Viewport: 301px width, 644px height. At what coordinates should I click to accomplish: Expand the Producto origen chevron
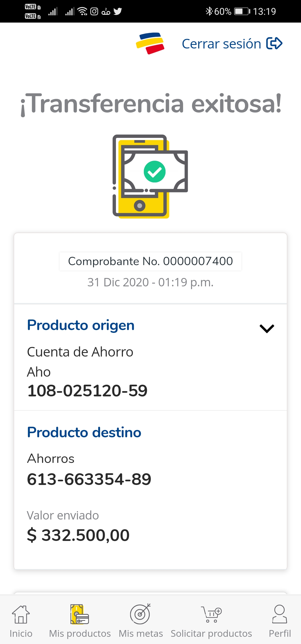point(267,329)
